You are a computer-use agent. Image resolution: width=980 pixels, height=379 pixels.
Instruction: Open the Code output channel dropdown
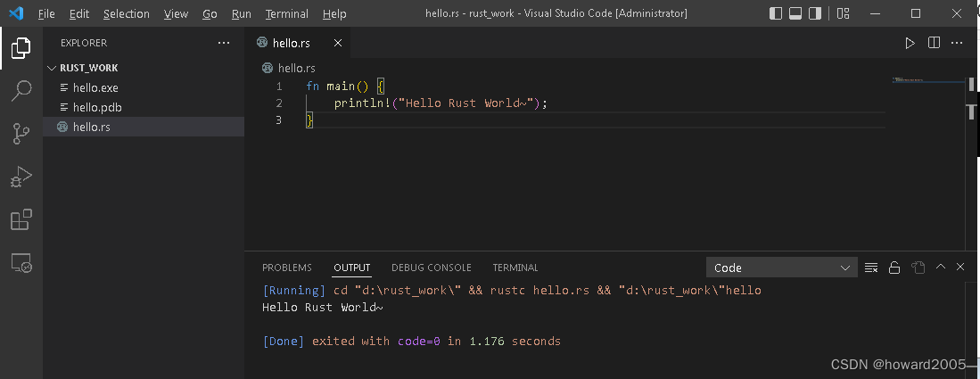782,268
